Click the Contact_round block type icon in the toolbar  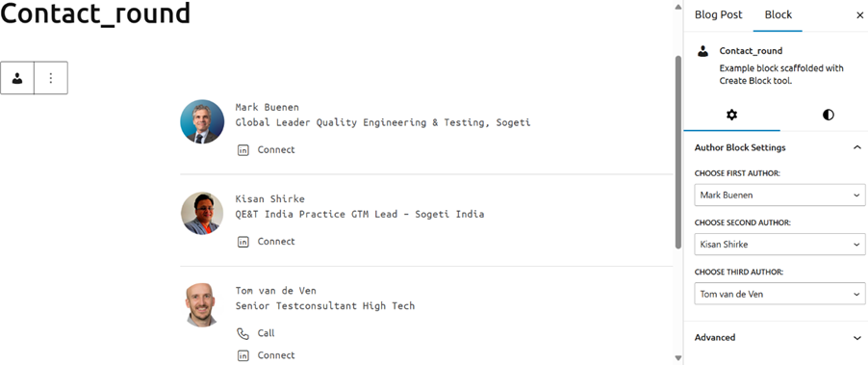point(17,78)
